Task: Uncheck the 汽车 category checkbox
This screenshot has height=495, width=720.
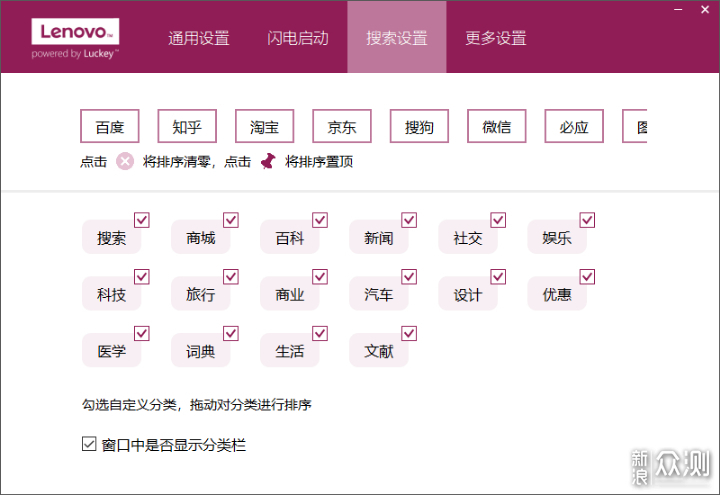Action: click(x=409, y=277)
